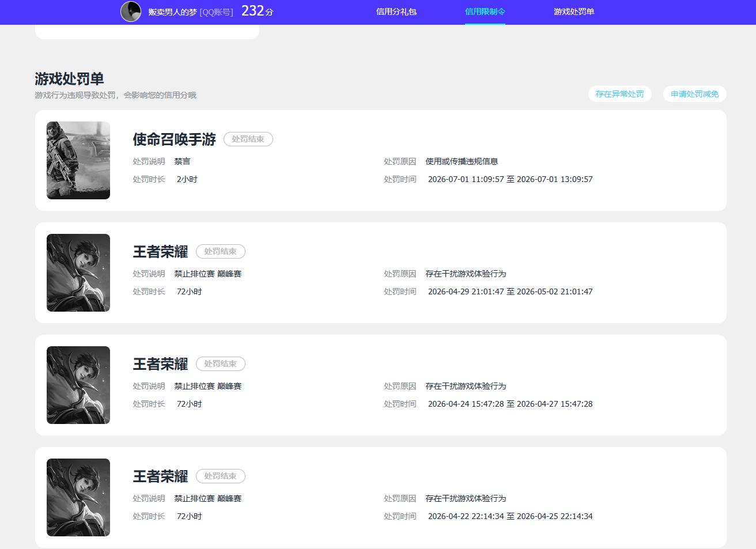Click 处罚结束 badge on 2026-04-22 penalty
This screenshot has height=549, width=756.
221,476
